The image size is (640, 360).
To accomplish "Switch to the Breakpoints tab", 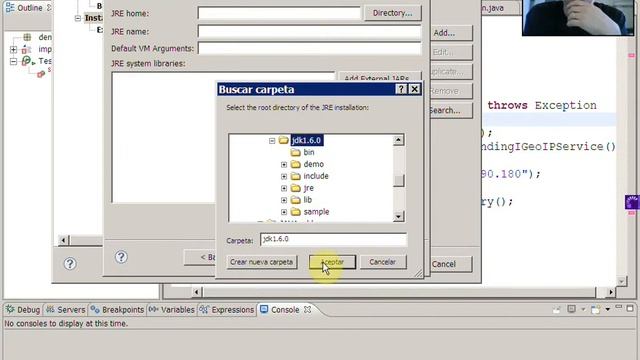I will click(118, 310).
